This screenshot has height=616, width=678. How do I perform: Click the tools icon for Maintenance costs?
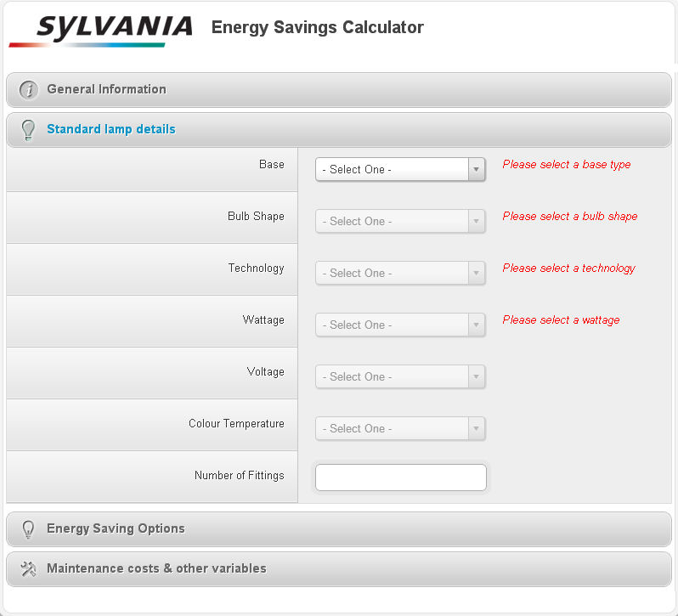[28, 569]
